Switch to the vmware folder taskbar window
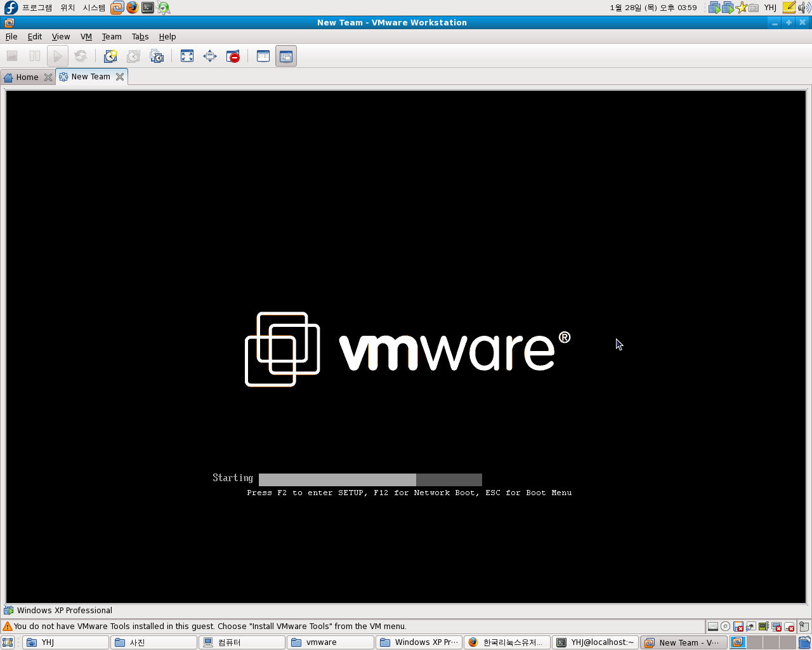Image resolution: width=812 pixels, height=650 pixels. click(331, 642)
